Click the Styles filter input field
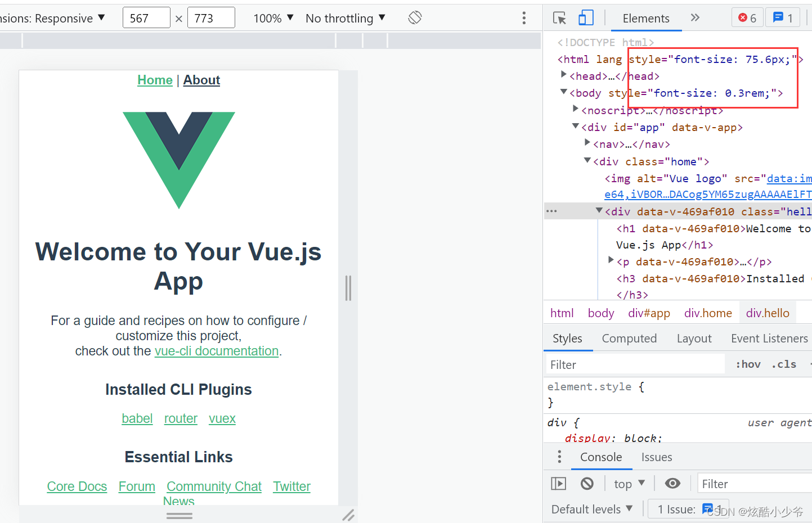This screenshot has width=812, height=523. coord(635,364)
